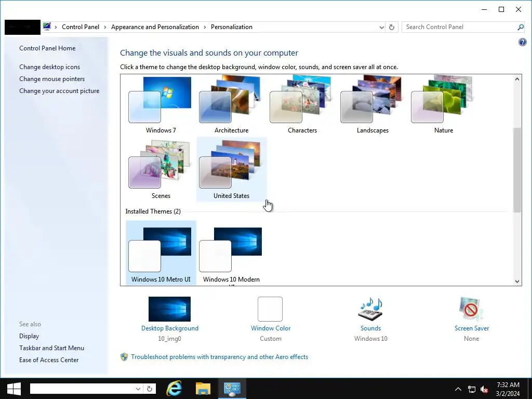
Task: Open Change desktop icons
Action: tap(49, 67)
